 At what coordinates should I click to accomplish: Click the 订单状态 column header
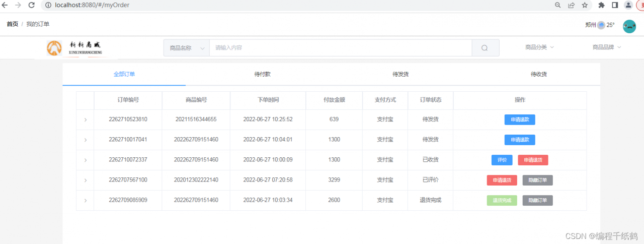pos(431,100)
